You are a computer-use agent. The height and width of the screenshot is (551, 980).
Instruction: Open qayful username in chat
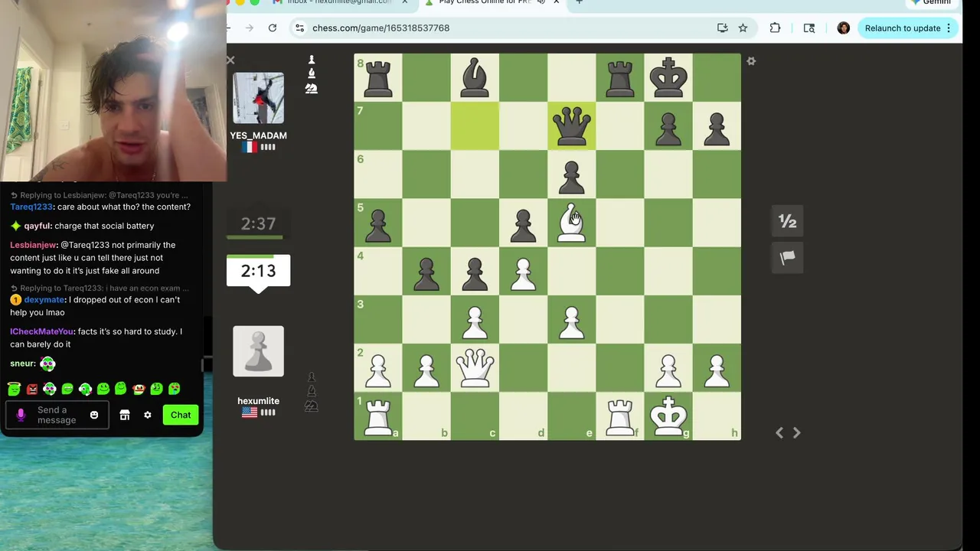tap(36, 226)
